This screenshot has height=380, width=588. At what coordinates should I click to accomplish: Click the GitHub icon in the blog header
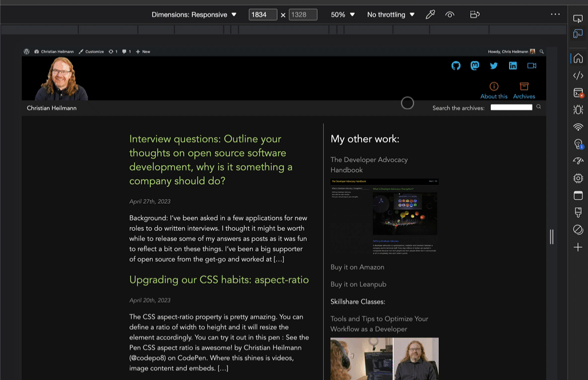pos(455,66)
